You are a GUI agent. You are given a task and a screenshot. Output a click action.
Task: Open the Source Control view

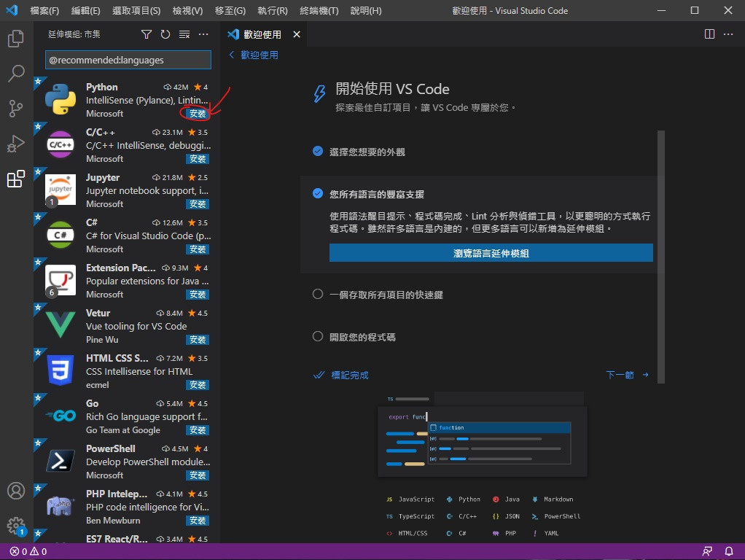tap(16, 109)
